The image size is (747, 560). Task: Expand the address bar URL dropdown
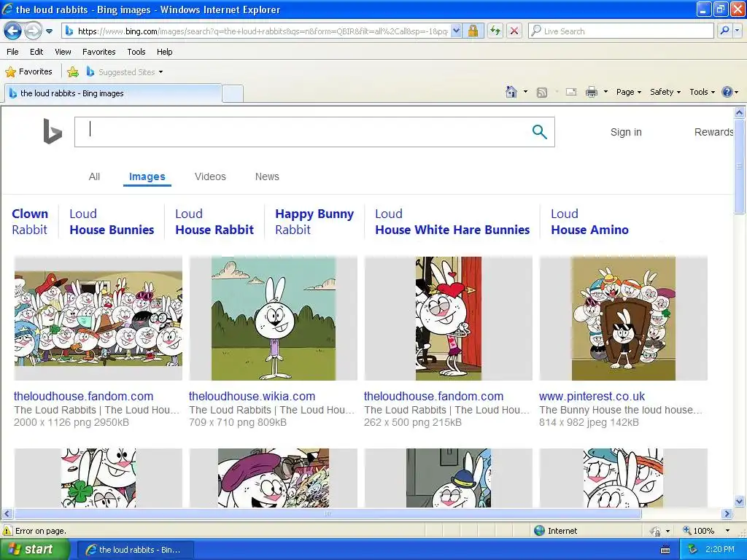(x=456, y=31)
